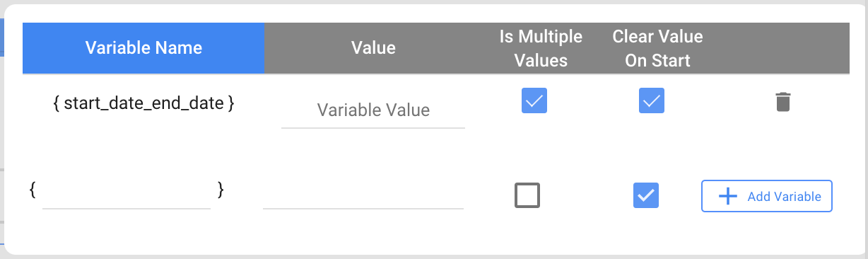Click the white checkmark in new row's checkbox
Image resolution: width=868 pixels, height=259 pixels.
[x=646, y=195]
